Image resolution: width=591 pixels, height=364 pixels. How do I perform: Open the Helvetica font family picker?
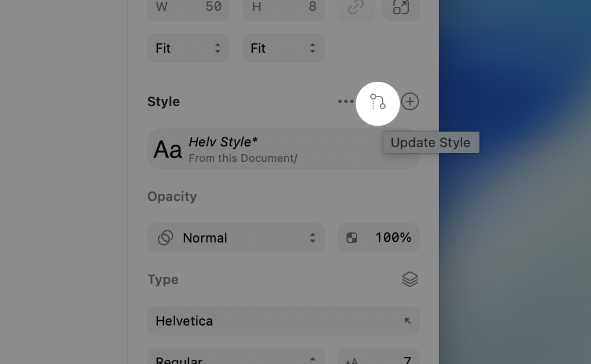[283, 321]
